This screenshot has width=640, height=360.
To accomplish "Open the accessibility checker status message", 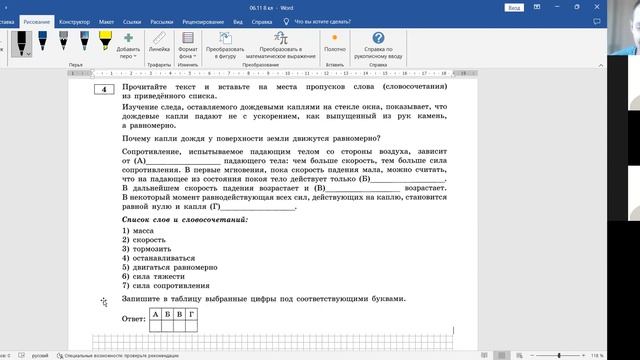I will [118, 356].
